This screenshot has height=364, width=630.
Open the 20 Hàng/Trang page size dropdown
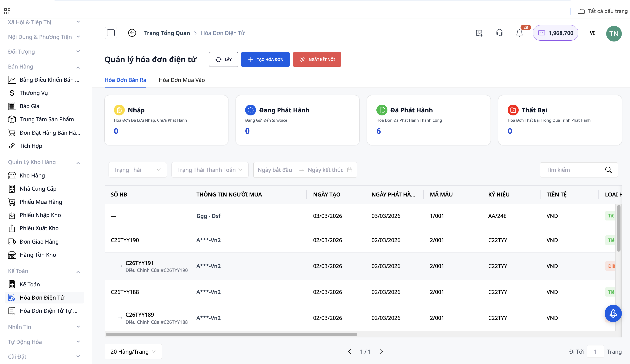tap(133, 351)
